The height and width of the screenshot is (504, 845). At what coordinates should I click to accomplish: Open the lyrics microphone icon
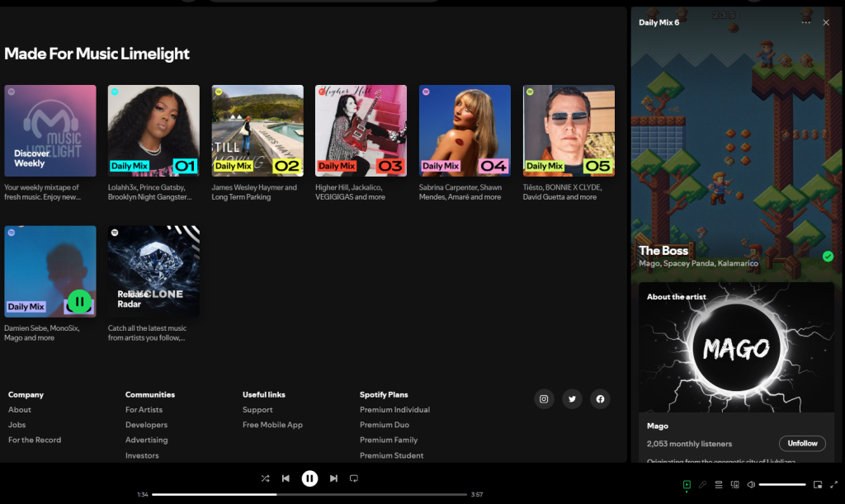tap(703, 485)
